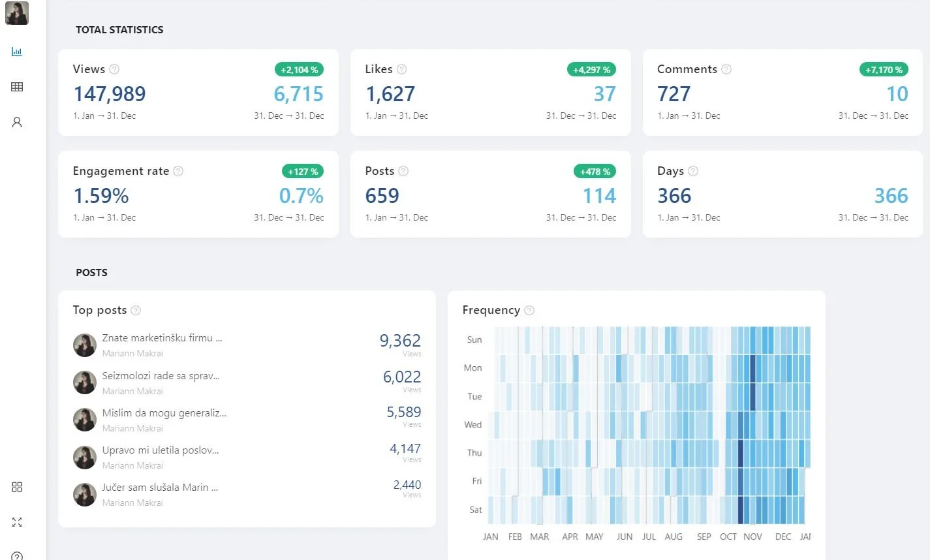Click the 659 posts value
930x560 pixels.
[382, 196]
